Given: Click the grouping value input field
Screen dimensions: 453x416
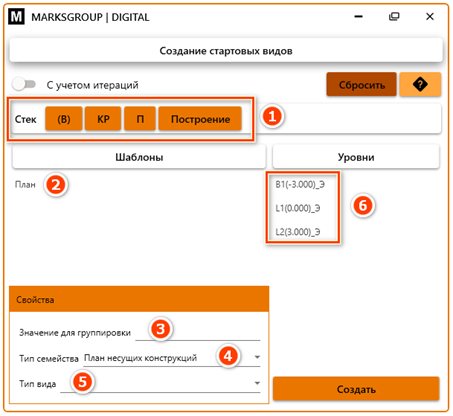Looking at the screenshot, I should click(198, 332).
